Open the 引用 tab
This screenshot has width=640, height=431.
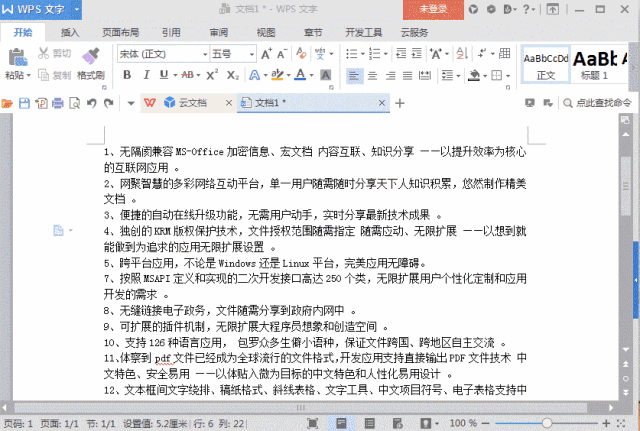171,32
